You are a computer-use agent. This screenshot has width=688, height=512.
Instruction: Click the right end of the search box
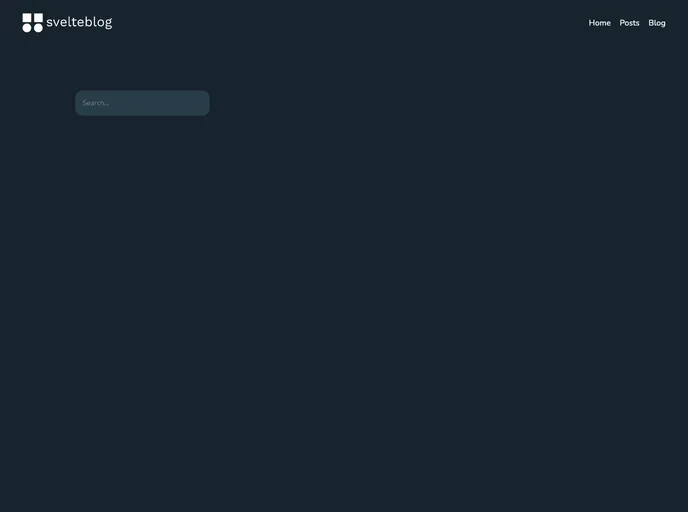click(x=200, y=103)
